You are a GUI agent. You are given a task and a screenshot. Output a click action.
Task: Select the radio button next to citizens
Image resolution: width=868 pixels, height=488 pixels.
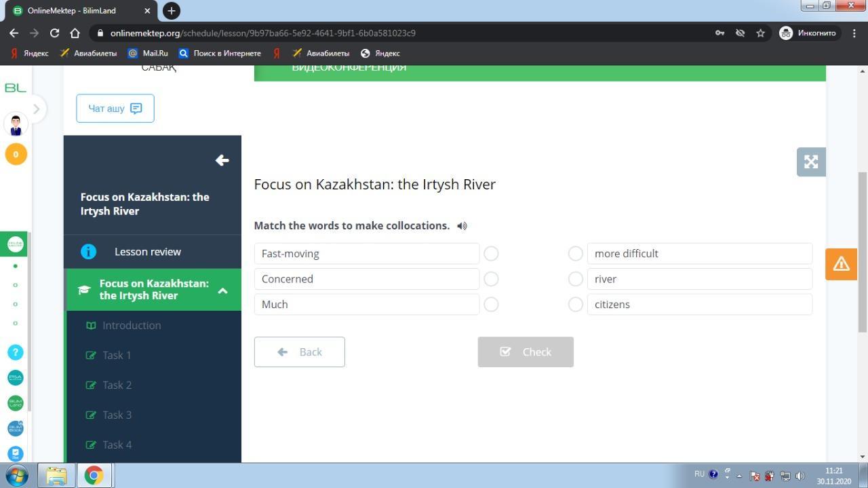tap(575, 304)
